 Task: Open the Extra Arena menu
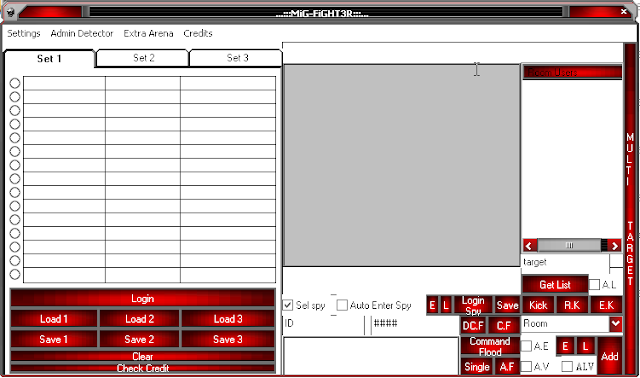point(148,33)
